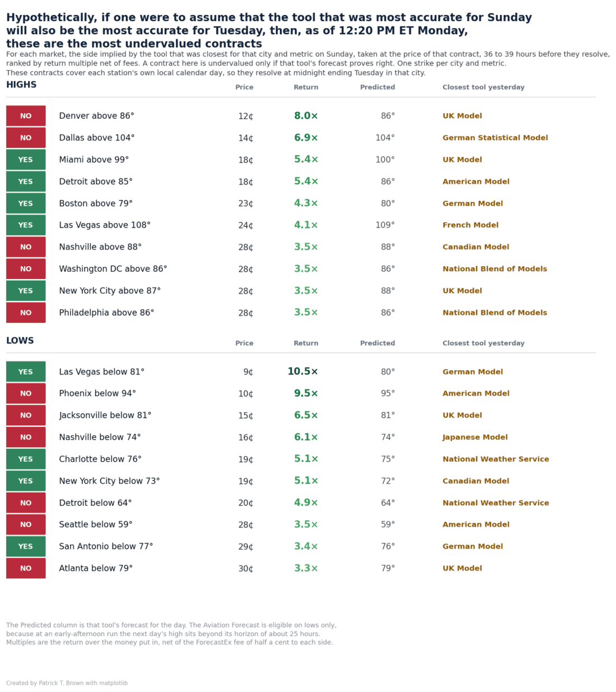Click the French Model label for Las Vegas
The width and height of the screenshot is (616, 692).
click(470, 225)
